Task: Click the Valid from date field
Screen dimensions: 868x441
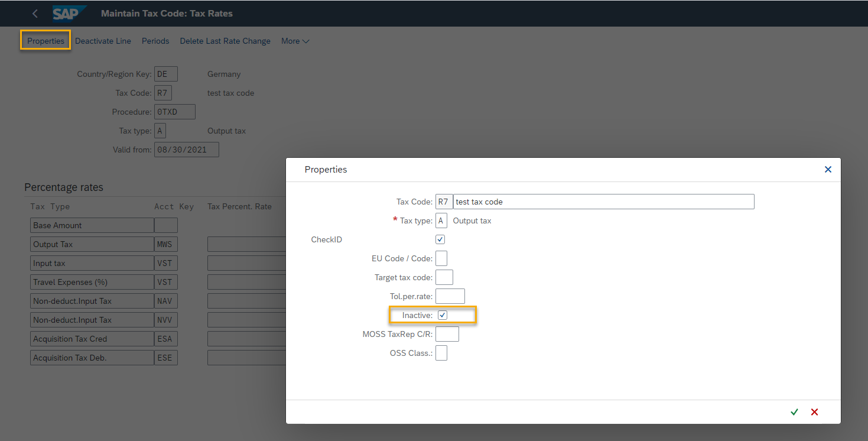Action: pos(187,150)
